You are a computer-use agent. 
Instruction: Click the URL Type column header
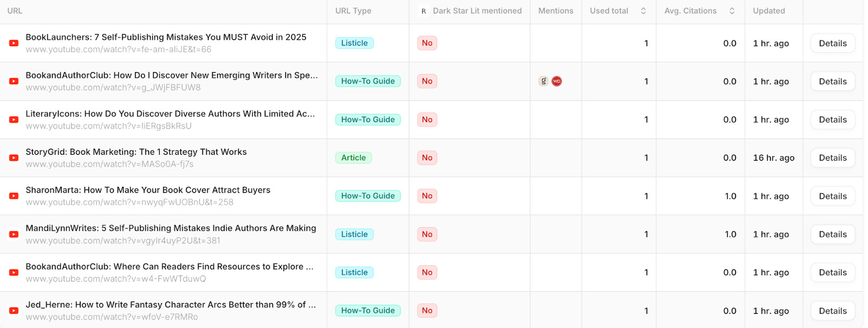point(353,11)
